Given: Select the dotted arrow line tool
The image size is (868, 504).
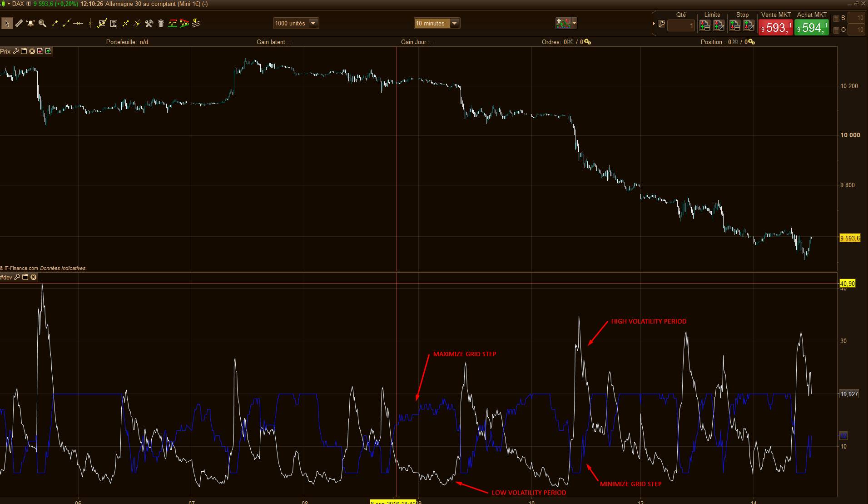Looking at the screenshot, I should [x=125, y=23].
